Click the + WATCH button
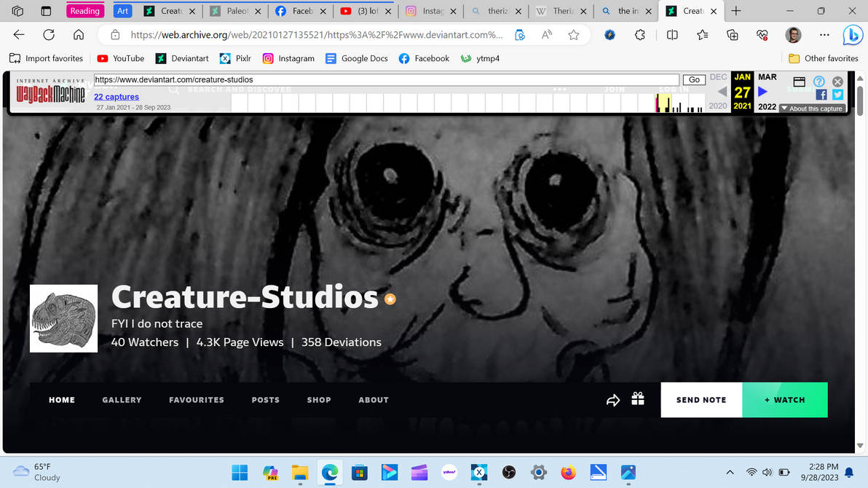 tap(785, 400)
